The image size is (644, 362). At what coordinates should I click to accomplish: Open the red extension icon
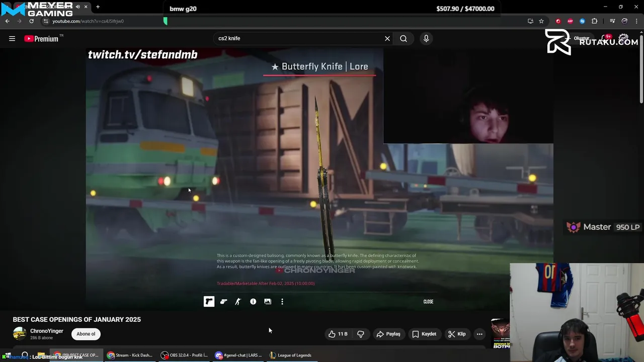558,21
